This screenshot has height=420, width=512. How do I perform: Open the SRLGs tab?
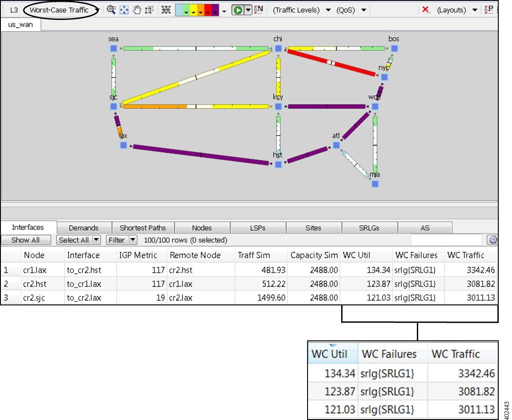(x=369, y=227)
